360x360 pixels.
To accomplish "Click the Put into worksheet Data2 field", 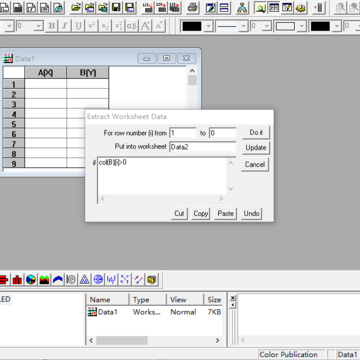I will [x=203, y=147].
